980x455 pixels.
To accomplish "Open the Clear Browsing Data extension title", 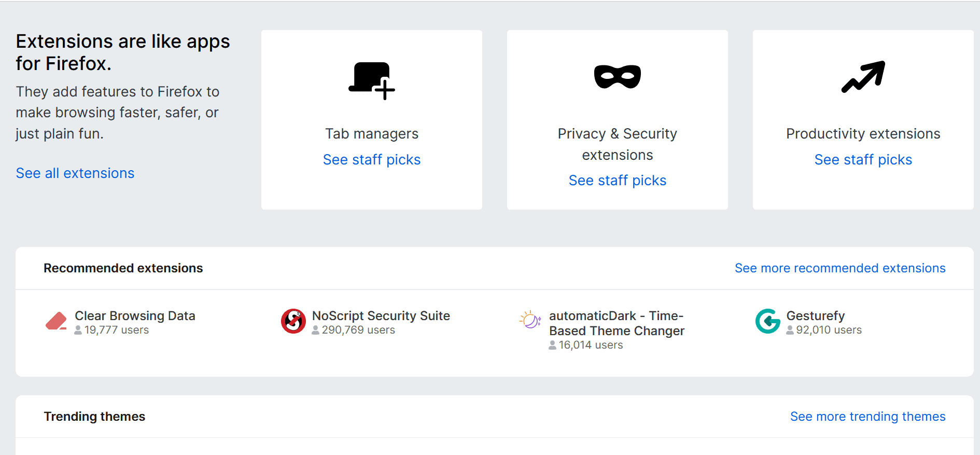I will pyautogui.click(x=135, y=316).
